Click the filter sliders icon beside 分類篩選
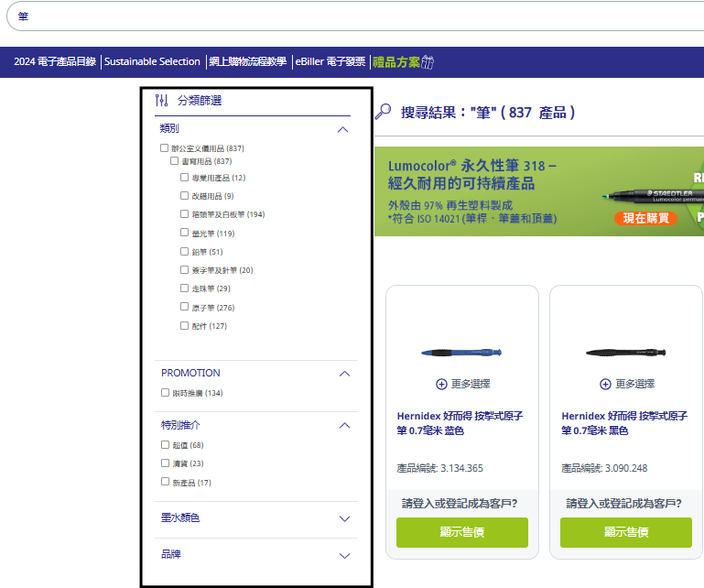Image resolution: width=704 pixels, height=588 pixels. tap(161, 100)
